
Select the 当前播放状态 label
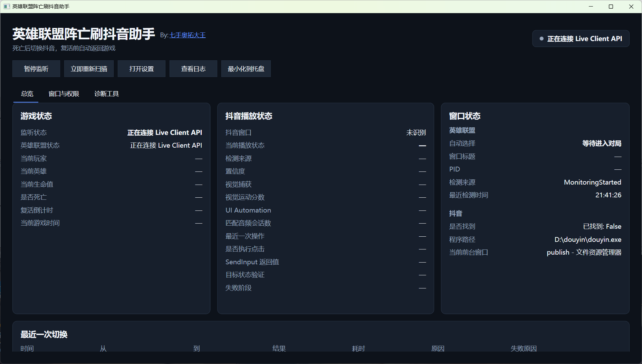tap(245, 145)
